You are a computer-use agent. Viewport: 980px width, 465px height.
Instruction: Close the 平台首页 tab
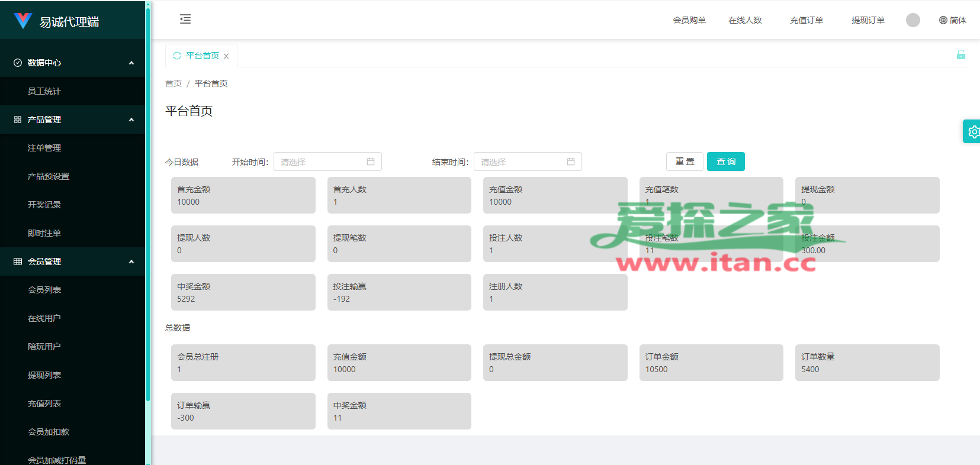click(226, 56)
